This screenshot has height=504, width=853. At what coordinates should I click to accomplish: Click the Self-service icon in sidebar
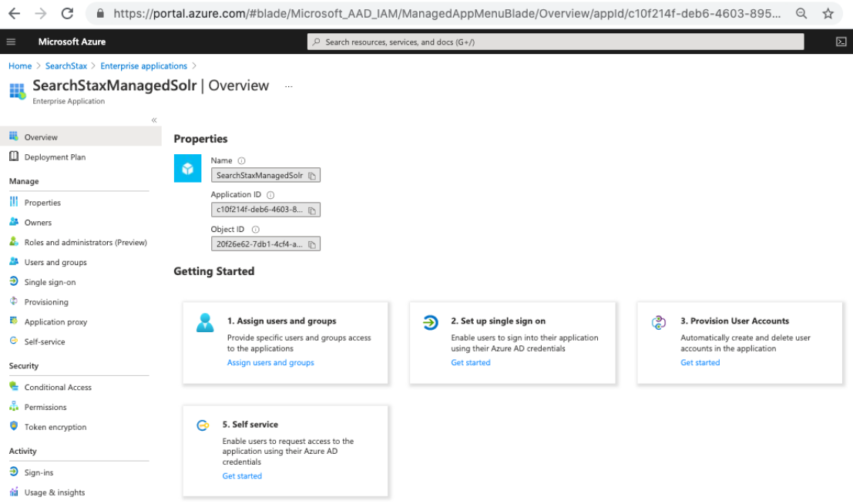click(14, 341)
